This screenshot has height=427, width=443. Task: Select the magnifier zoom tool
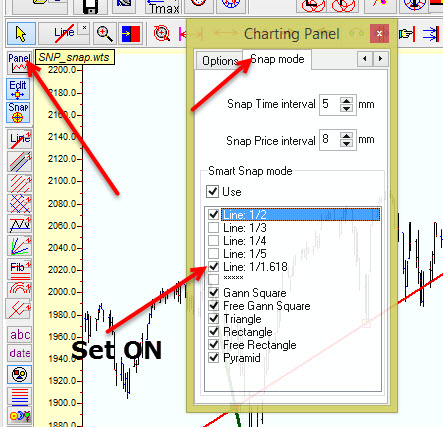105,33
